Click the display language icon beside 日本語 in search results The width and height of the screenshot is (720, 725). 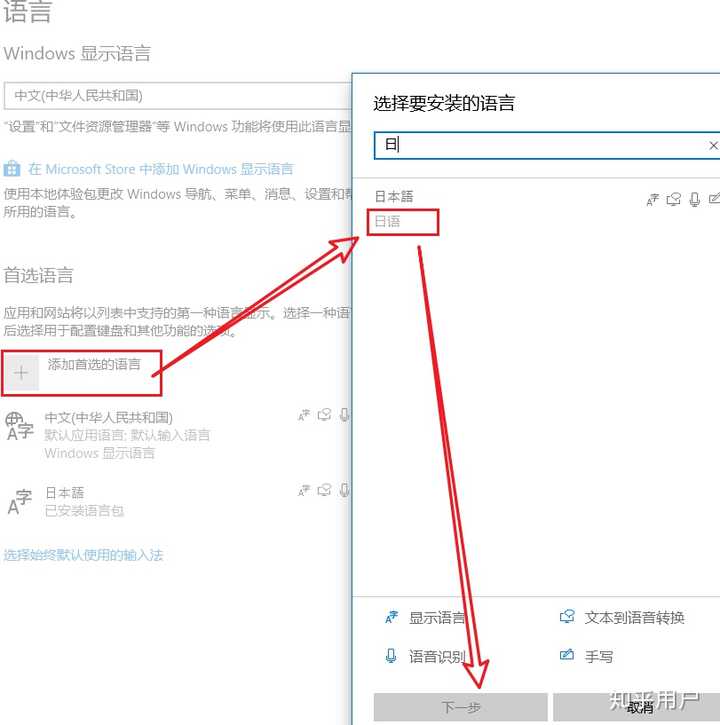coord(652,200)
